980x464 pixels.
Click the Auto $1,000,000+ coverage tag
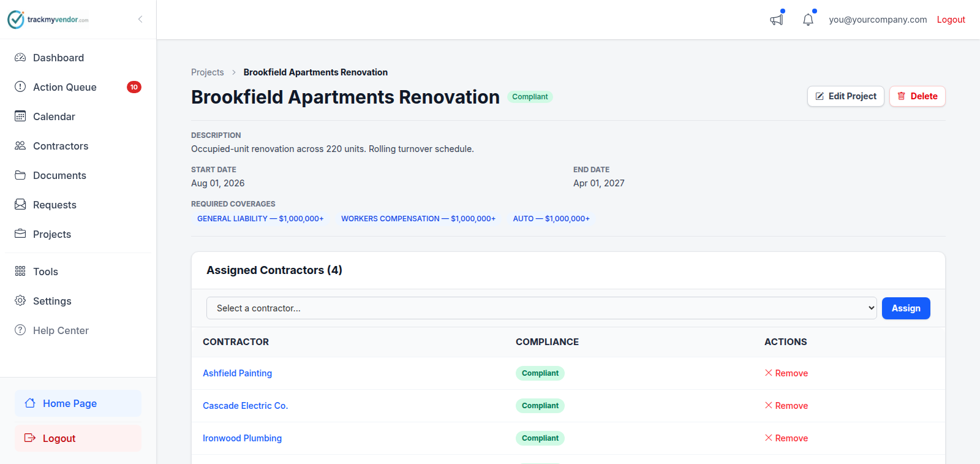point(551,219)
